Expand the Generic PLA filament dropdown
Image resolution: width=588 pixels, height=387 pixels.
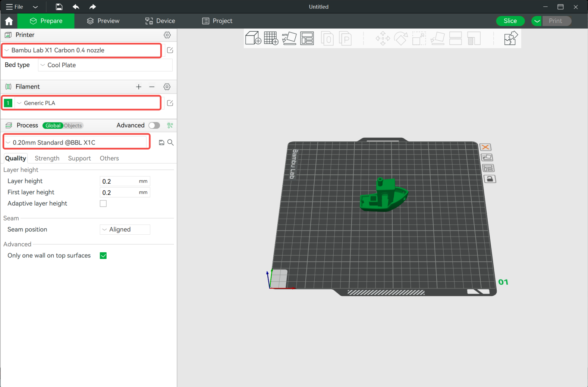tap(88, 103)
